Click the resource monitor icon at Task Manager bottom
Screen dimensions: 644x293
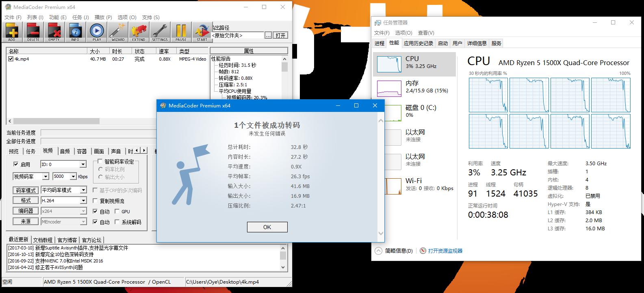tap(423, 251)
